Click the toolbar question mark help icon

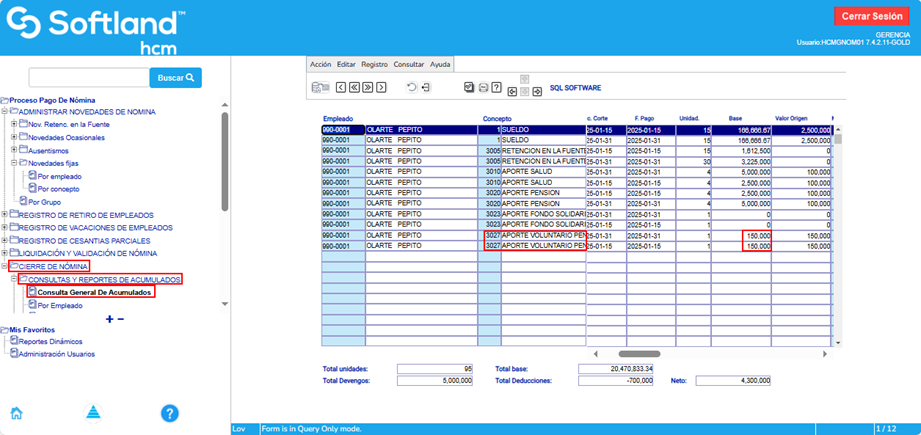[495, 88]
